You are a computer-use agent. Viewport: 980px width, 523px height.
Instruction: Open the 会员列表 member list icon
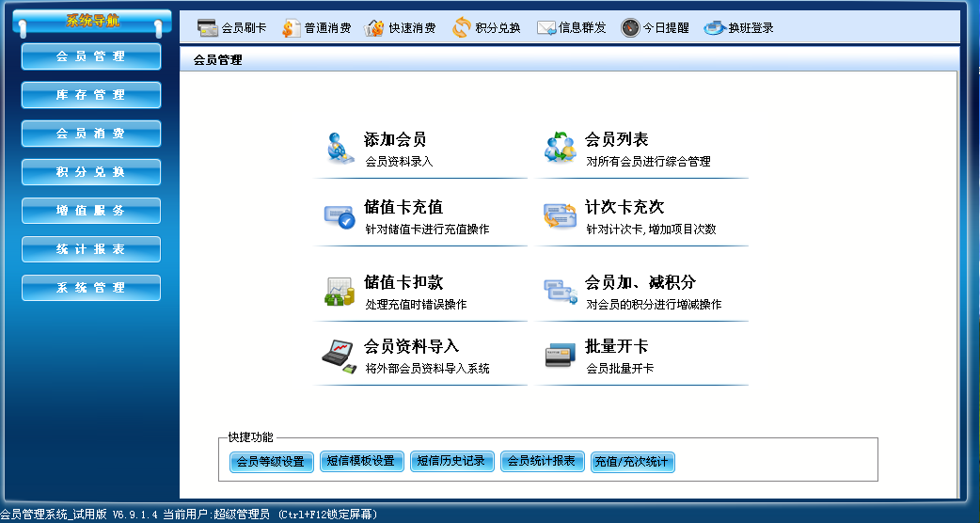pos(560,148)
